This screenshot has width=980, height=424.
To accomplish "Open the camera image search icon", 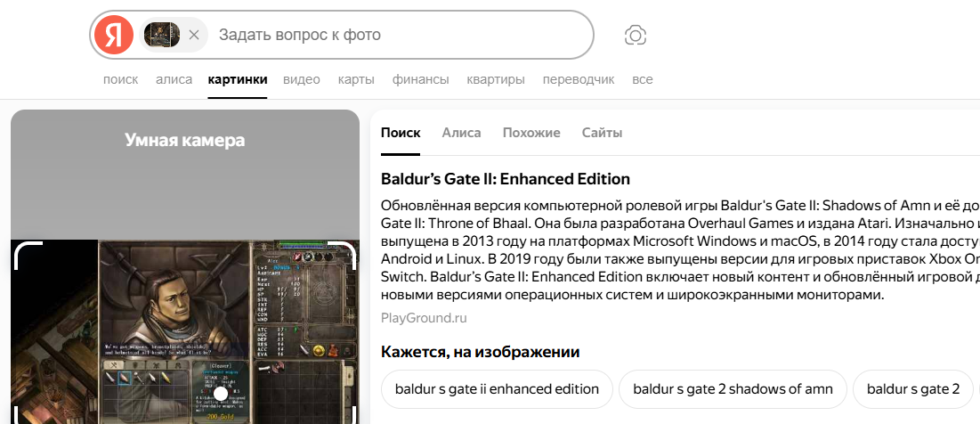I will point(635,35).
